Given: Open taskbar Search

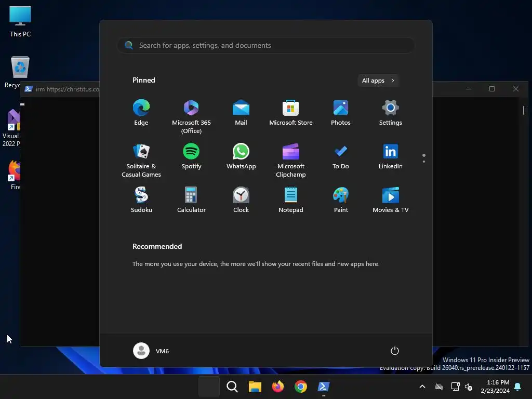Looking at the screenshot, I should 232,387.
